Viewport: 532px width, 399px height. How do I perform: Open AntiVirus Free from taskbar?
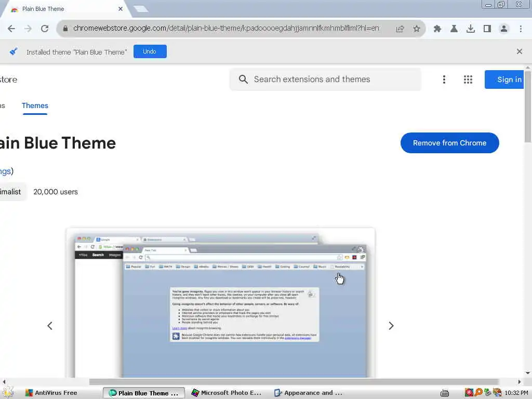point(51,393)
